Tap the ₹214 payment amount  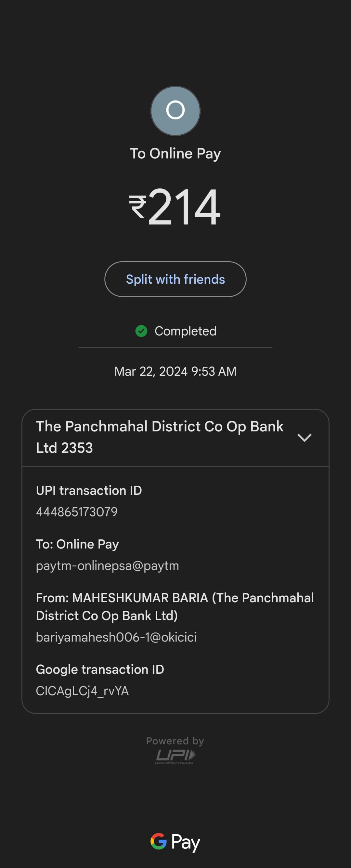tap(184, 207)
